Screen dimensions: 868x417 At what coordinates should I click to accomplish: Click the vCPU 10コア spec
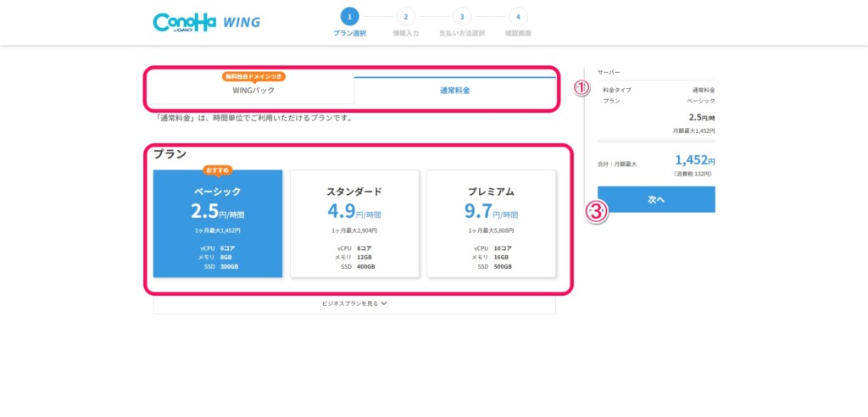492,248
